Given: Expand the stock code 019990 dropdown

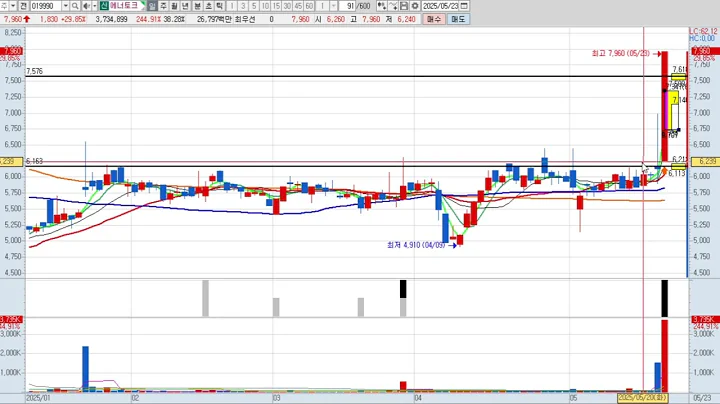Looking at the screenshot, I should click(x=66, y=6).
